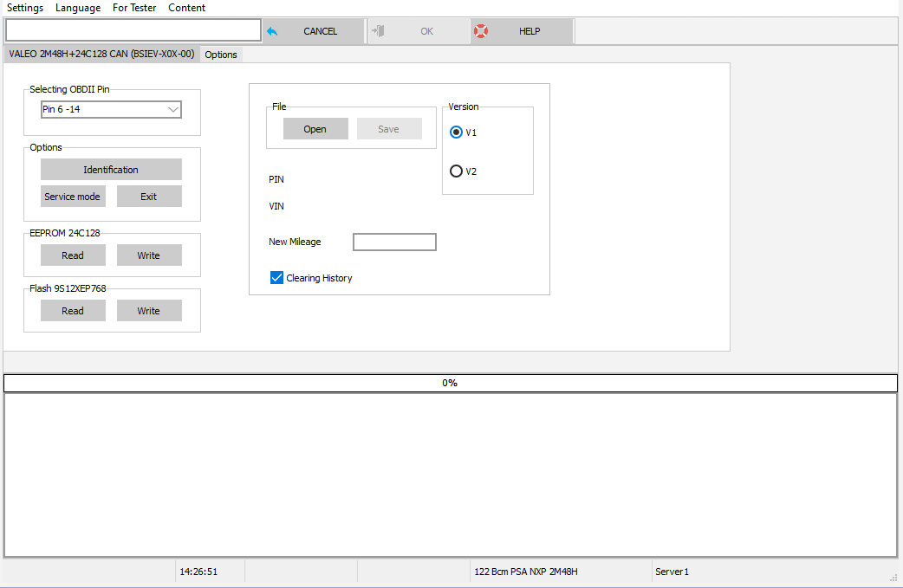
Task: Switch to the Options tab
Action: (221, 55)
